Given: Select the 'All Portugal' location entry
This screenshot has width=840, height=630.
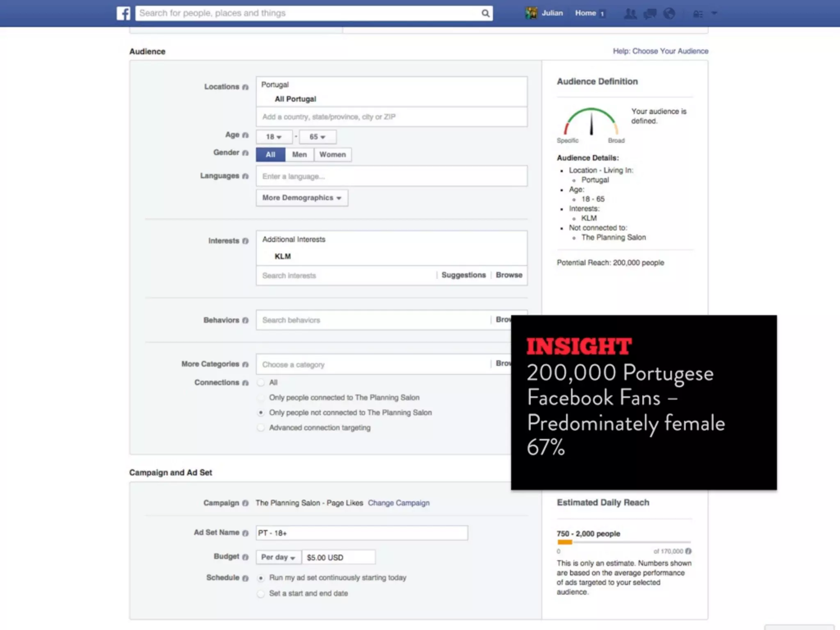Looking at the screenshot, I should coord(295,99).
